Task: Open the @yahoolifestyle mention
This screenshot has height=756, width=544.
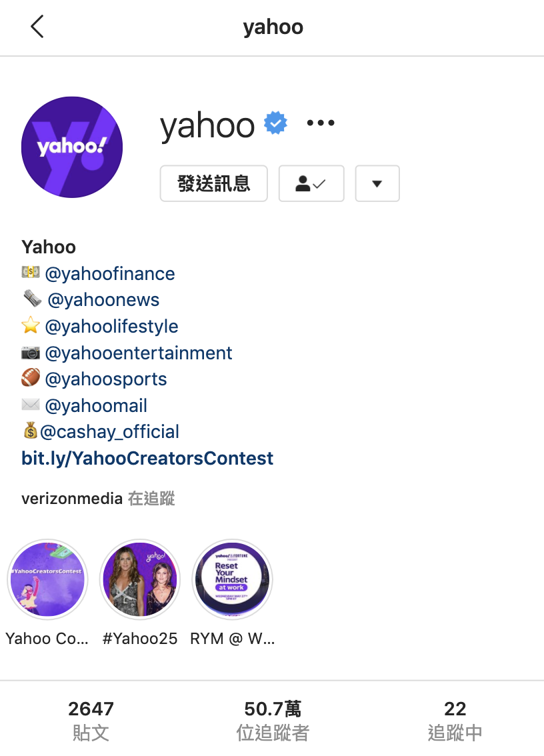Action: tap(111, 327)
